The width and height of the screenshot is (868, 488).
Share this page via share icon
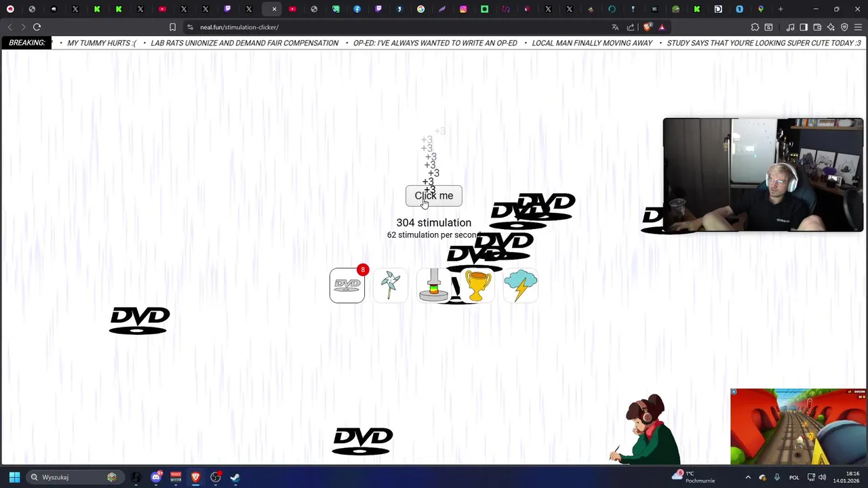[x=631, y=27]
